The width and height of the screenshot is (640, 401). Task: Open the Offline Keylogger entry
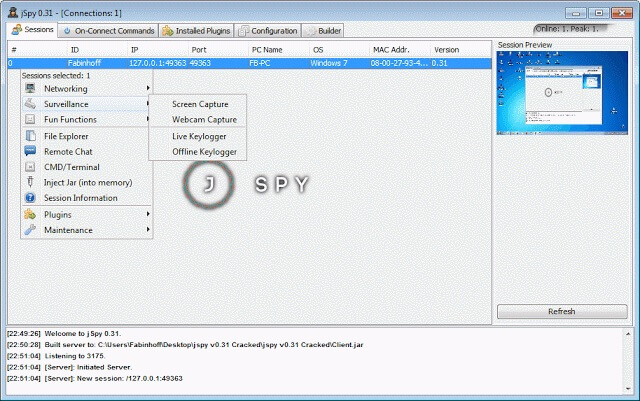pyautogui.click(x=198, y=152)
